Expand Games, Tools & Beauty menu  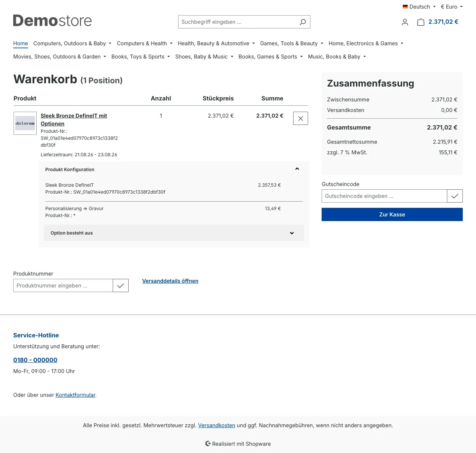coord(292,43)
